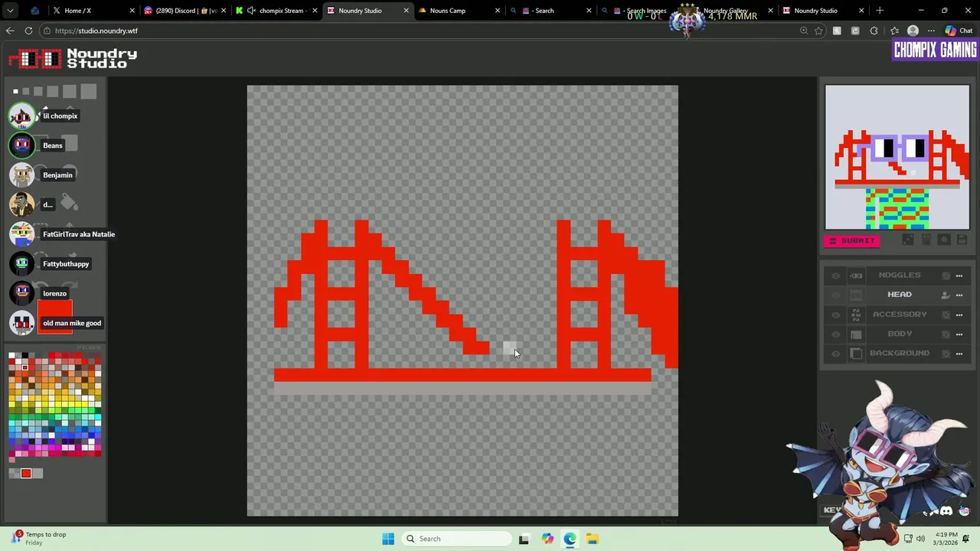Open Windows Start menu
Viewport: 980px width, 551px height.
pyautogui.click(x=388, y=539)
